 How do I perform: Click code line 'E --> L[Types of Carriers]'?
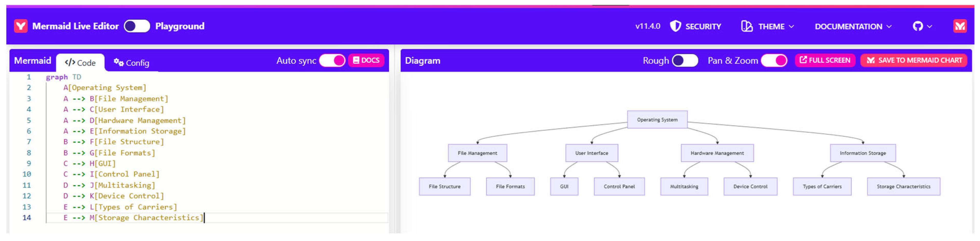coord(120,207)
